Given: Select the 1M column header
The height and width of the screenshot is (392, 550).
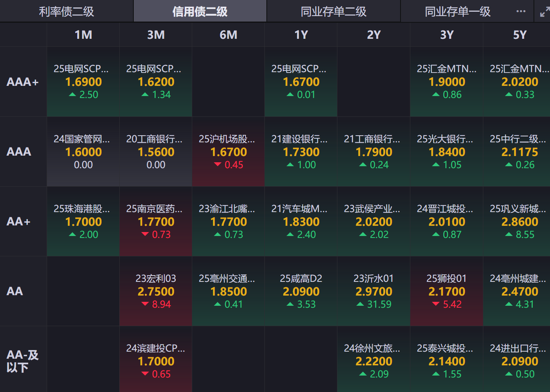Looking at the screenshot, I should point(83,35).
